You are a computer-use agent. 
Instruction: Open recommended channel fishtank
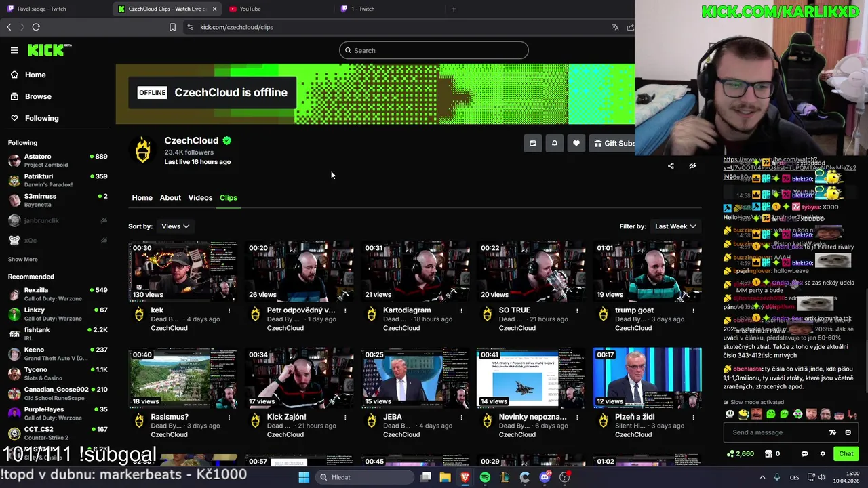pos(58,334)
